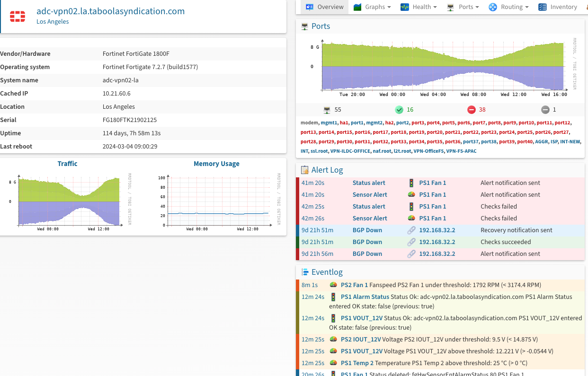
Task: Open the PS2 Fan 1 link in the Eventlog
Action: point(354,285)
